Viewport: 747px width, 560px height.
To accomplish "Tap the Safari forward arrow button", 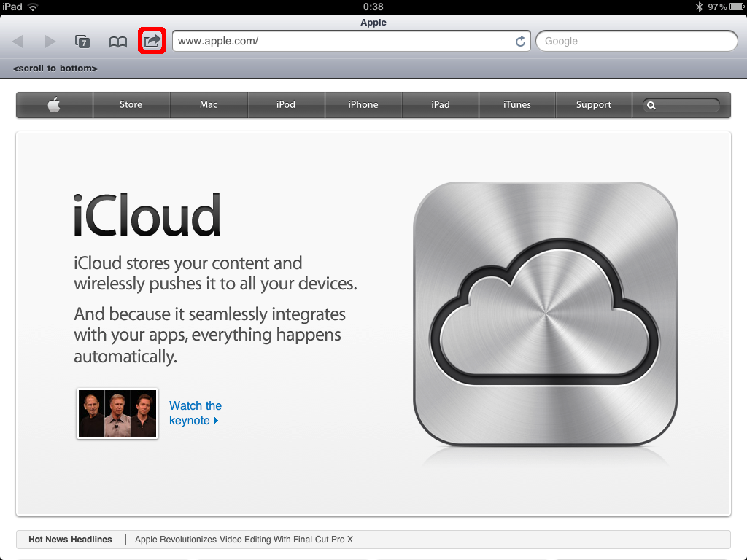I will (50, 42).
